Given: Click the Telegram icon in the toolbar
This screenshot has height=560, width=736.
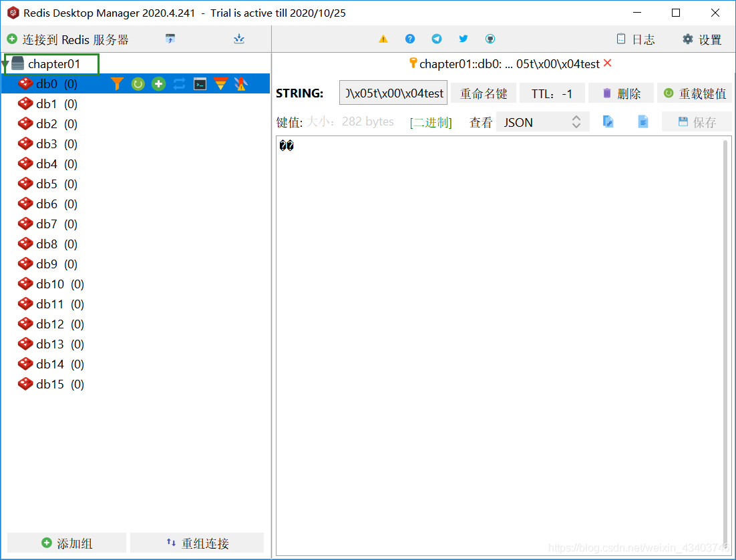Looking at the screenshot, I should (436, 39).
